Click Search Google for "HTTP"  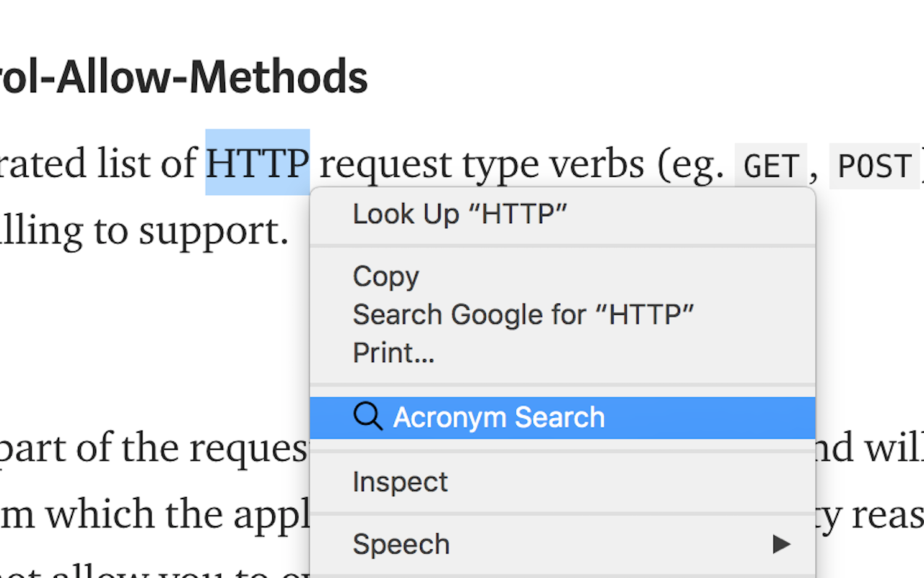point(562,315)
